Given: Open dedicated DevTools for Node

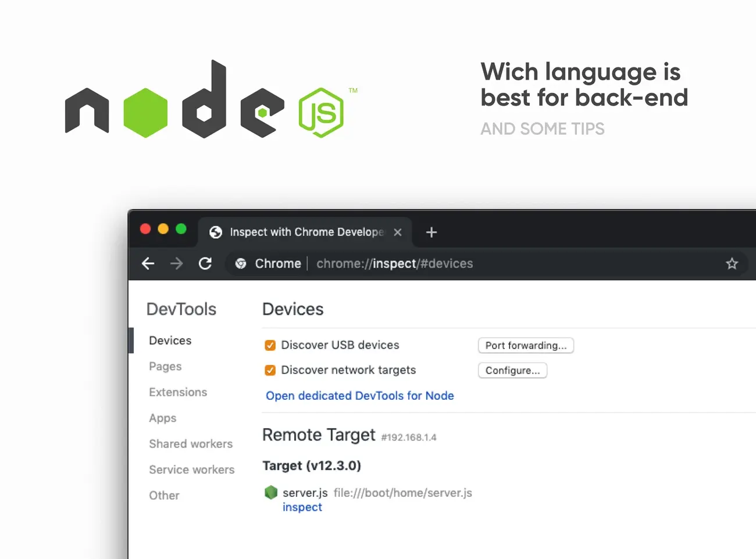Looking at the screenshot, I should pyautogui.click(x=359, y=396).
